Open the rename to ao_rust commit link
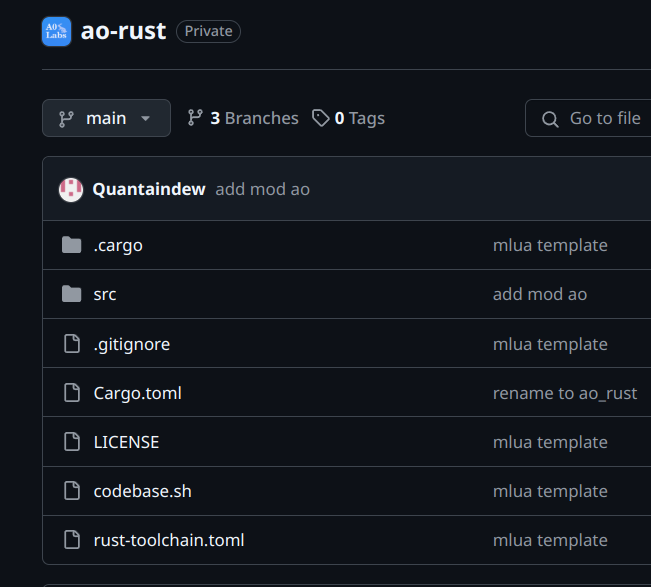 click(x=565, y=393)
